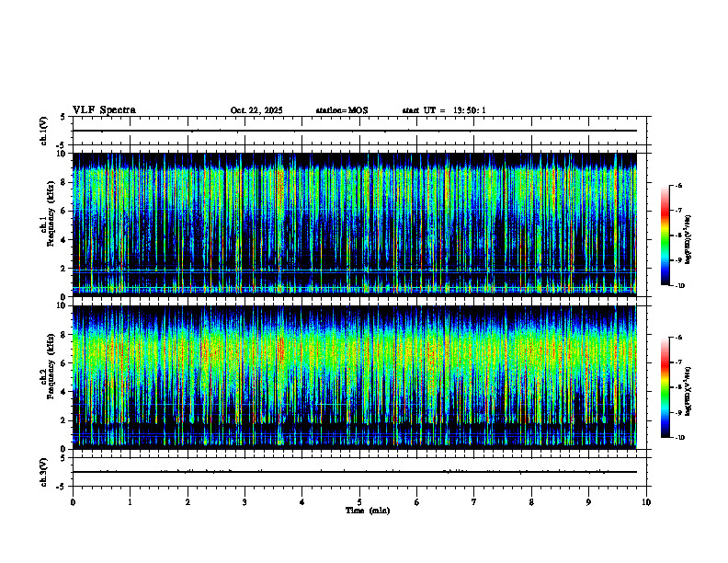Select the ch.2 "Frequency (kHz)" axis label
This screenshot has width=728, height=563.
pyautogui.click(x=51, y=366)
